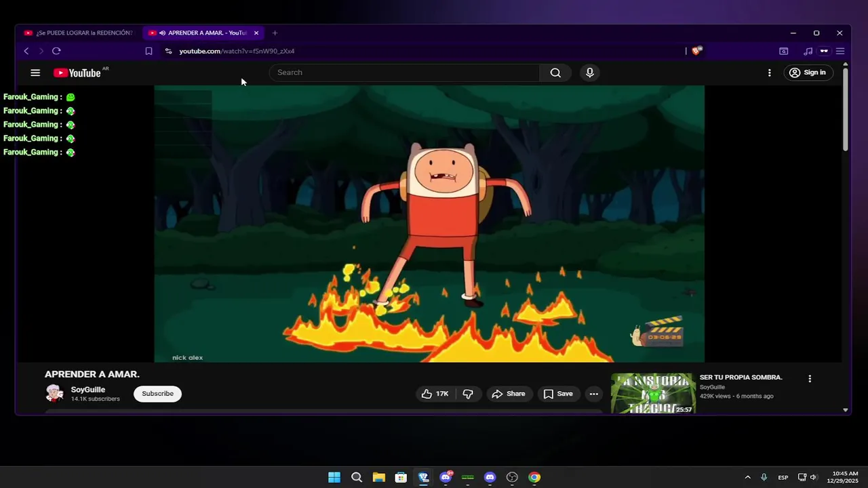Show hidden system tray icons chevron
The image size is (868, 488).
pos(748,477)
